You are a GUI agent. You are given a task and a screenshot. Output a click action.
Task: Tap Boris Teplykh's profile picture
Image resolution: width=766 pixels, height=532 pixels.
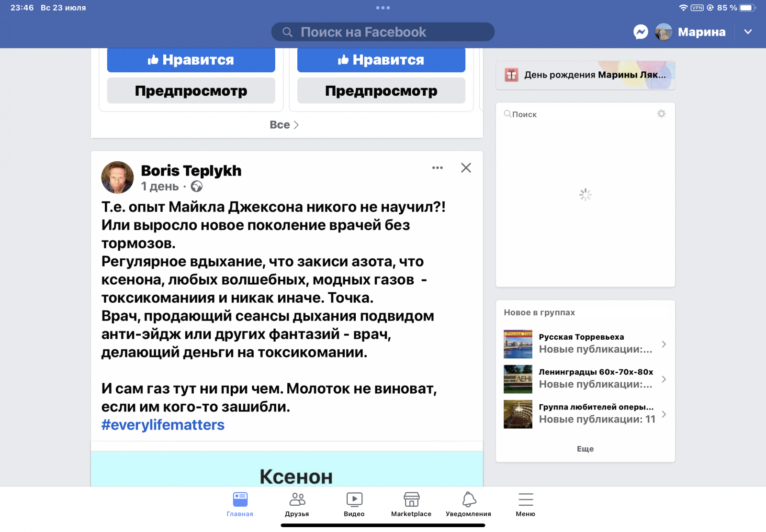(117, 177)
